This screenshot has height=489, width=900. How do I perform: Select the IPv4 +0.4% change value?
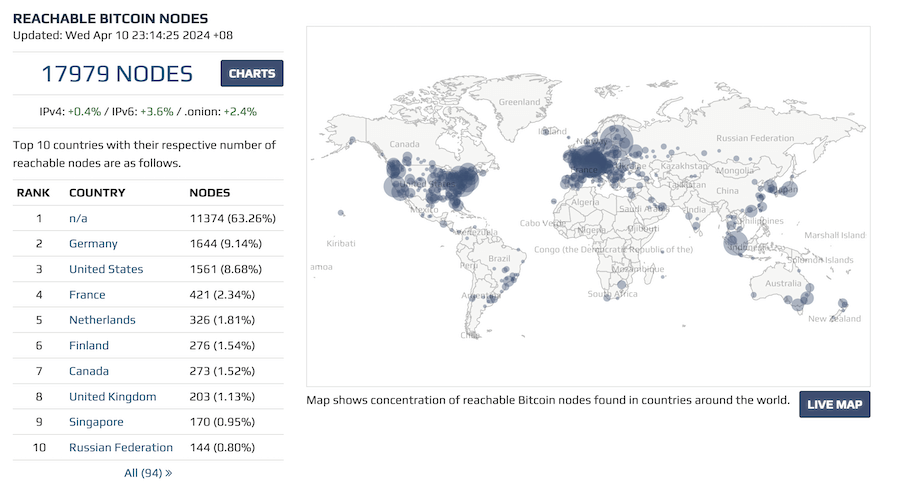click(x=84, y=111)
